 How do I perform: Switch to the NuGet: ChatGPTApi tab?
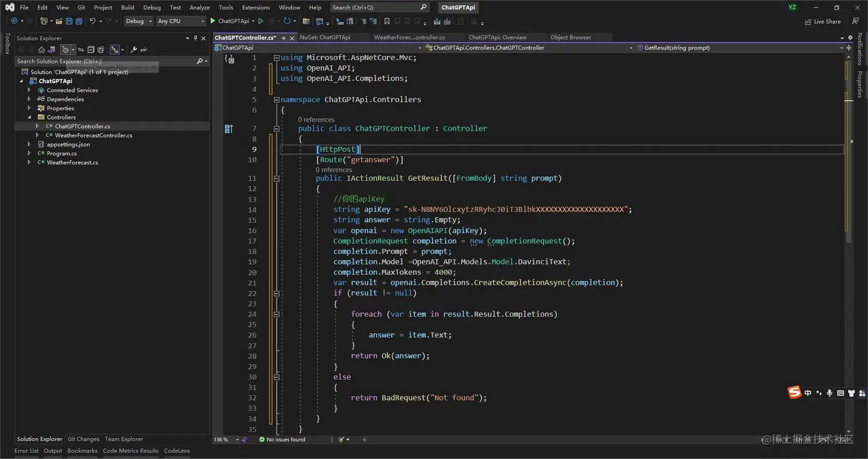[325, 37]
